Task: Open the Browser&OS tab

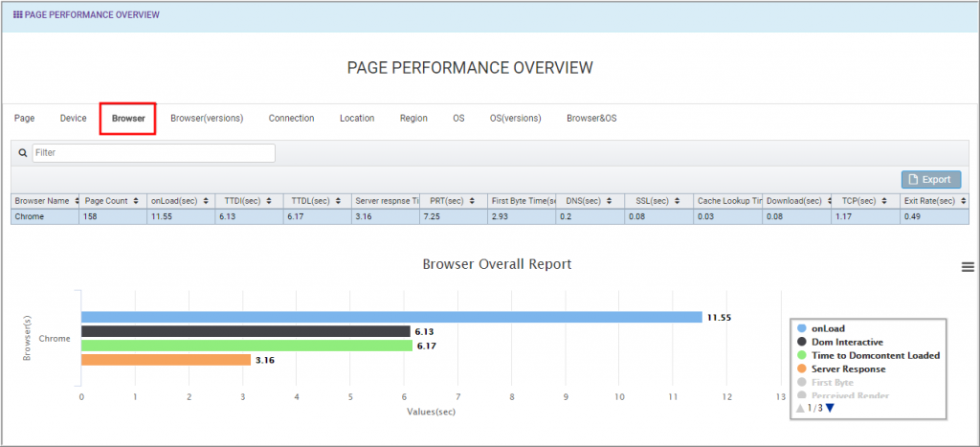Action: click(x=591, y=118)
